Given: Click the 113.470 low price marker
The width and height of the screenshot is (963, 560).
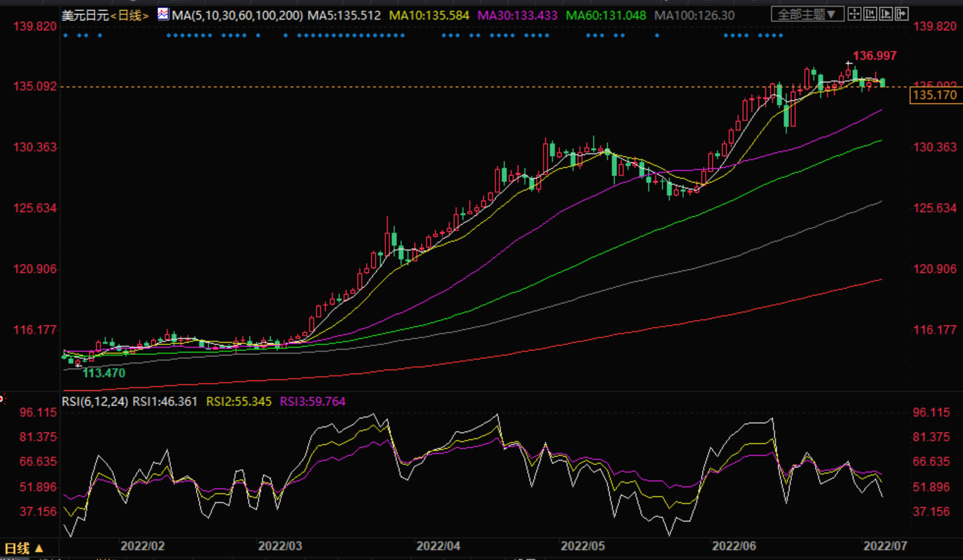Looking at the screenshot, I should [x=104, y=373].
